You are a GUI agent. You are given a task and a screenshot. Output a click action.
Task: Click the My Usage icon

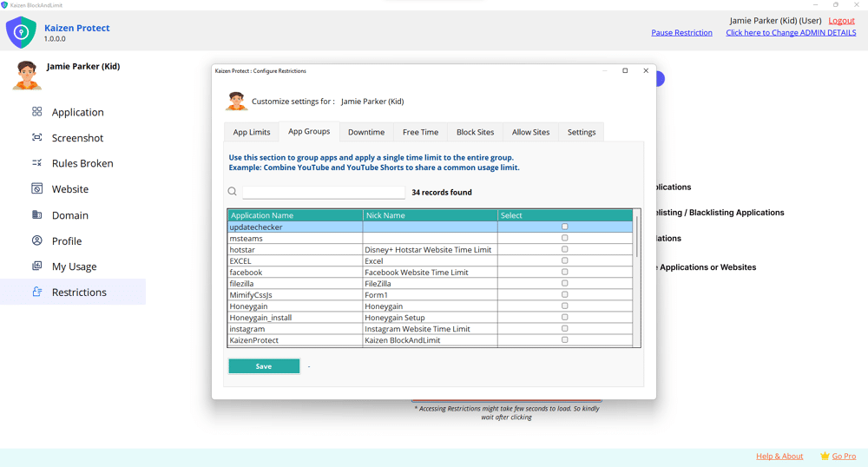tap(36, 266)
